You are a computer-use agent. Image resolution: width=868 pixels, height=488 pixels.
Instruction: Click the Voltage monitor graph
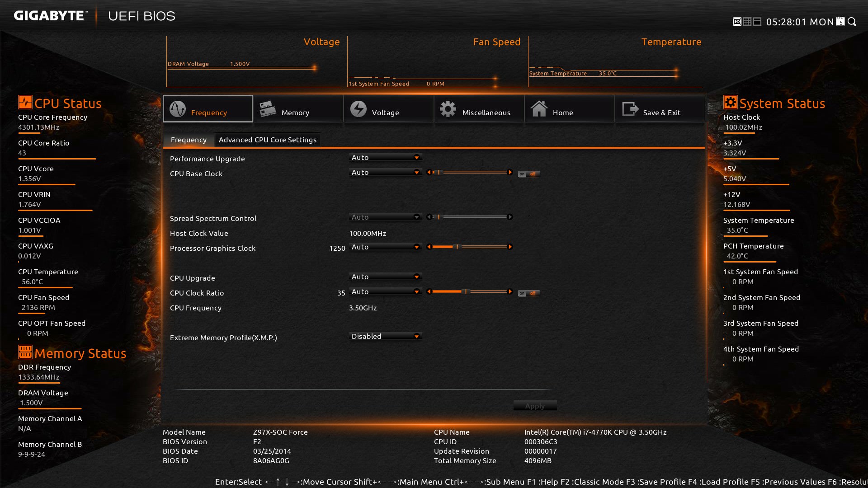pos(253,62)
